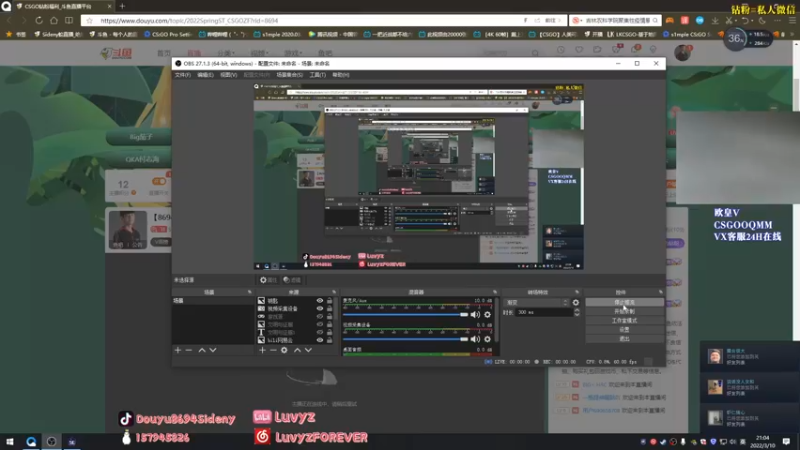
Task: Open the 渐变 transition dropdown
Action: (536, 303)
